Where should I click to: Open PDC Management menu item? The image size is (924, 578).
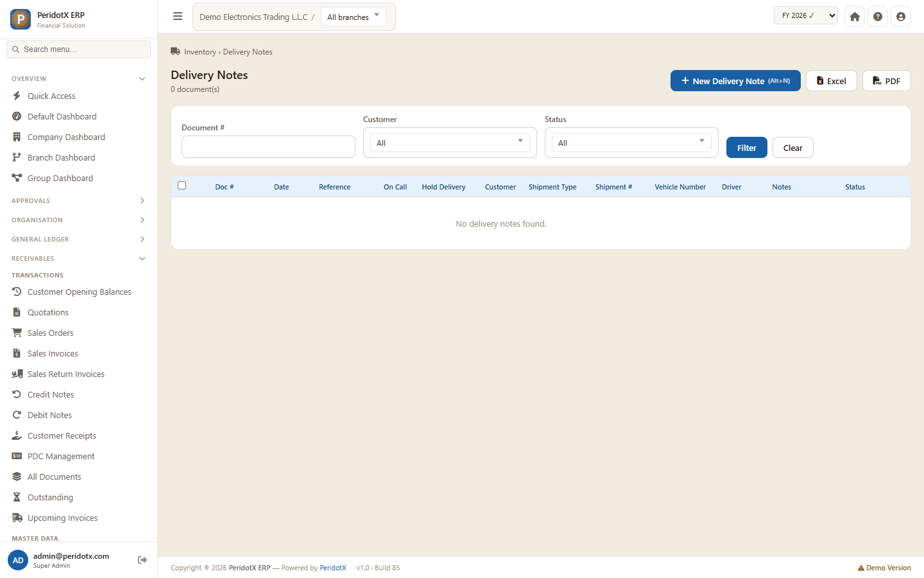78,456
